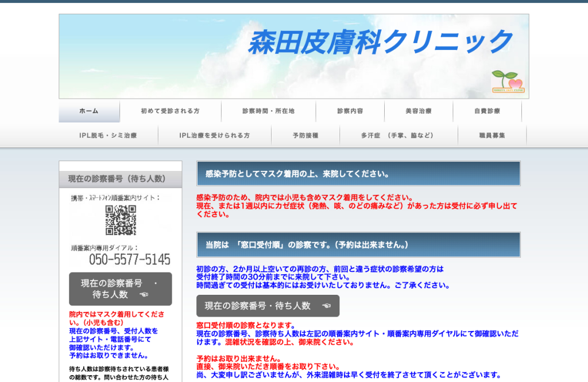Click the QR code image in sidebar
This screenshot has height=382, width=588.
tap(121, 220)
